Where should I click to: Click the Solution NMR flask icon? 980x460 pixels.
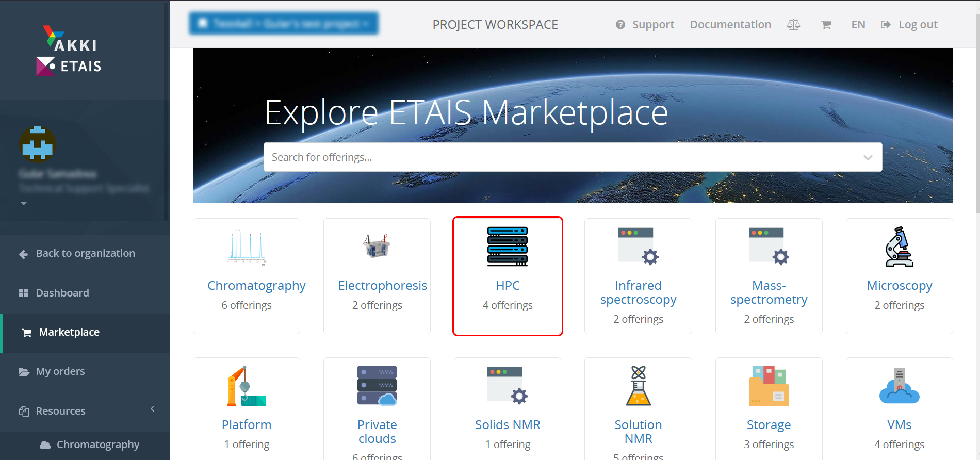click(639, 386)
